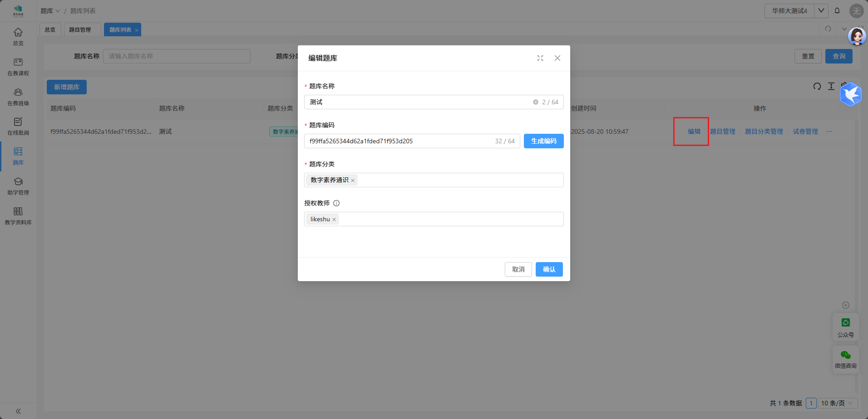Click the fullscreen icon in the edit dialog

pos(540,58)
